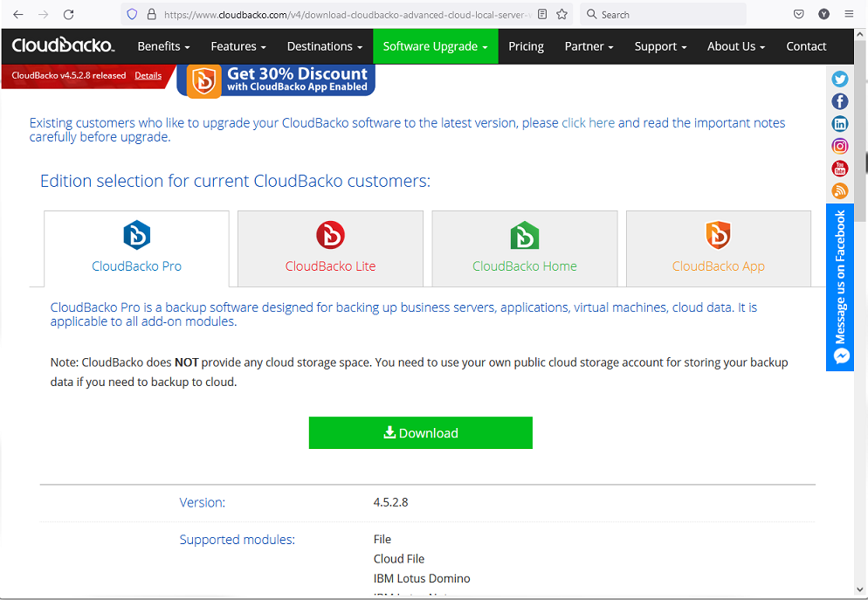Screen dimensions: 868x600
Task: Open Pocket save icon
Action: 798,14
